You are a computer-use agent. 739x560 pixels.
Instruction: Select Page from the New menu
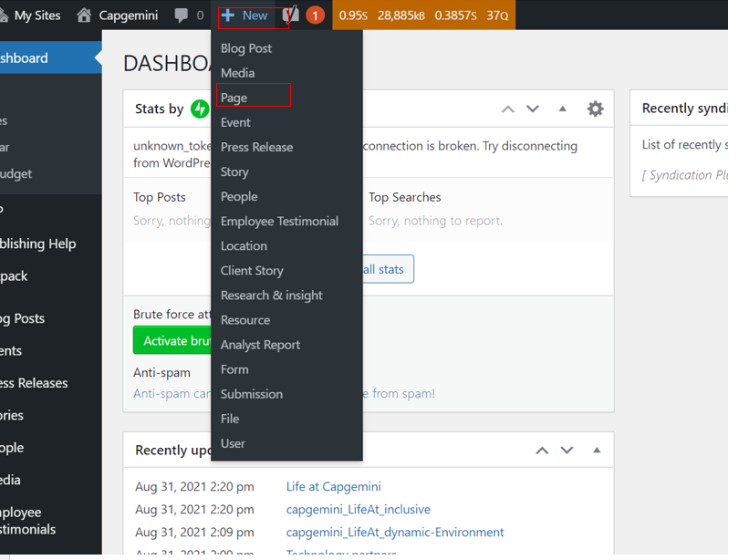click(x=234, y=98)
